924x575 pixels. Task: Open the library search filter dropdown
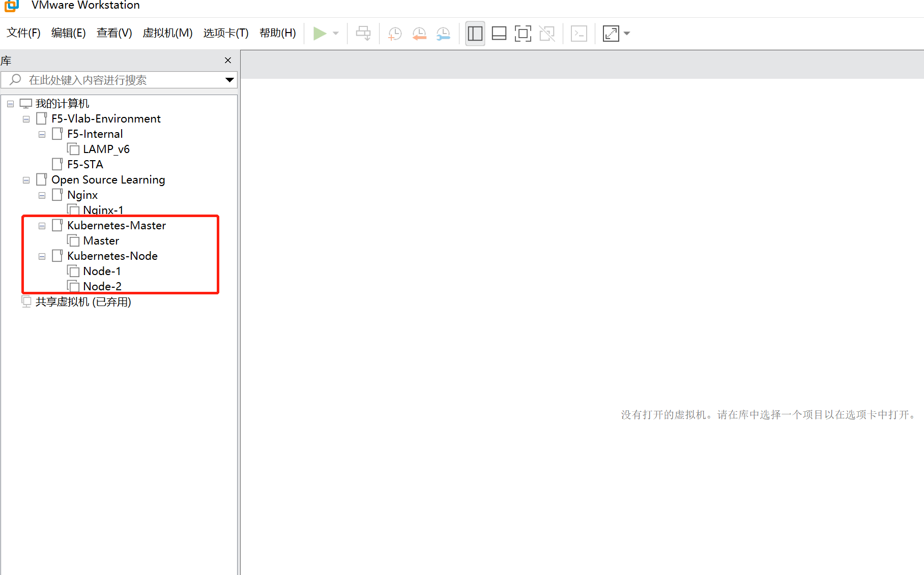(229, 80)
